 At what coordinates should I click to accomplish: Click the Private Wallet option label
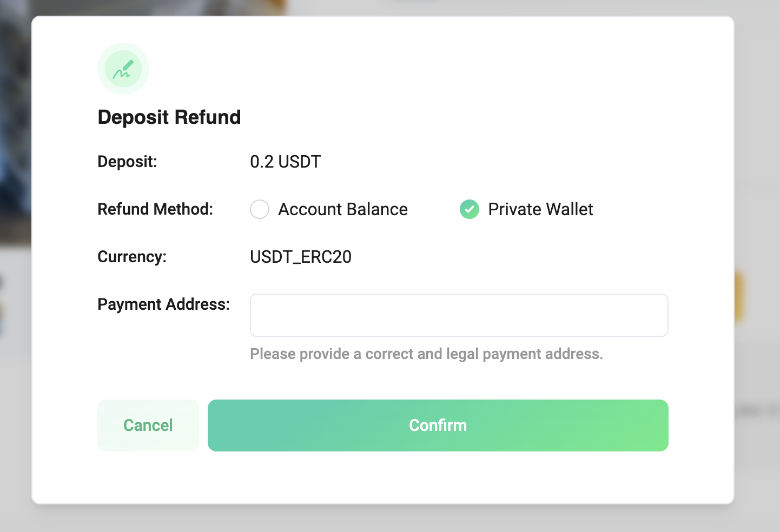pos(540,209)
